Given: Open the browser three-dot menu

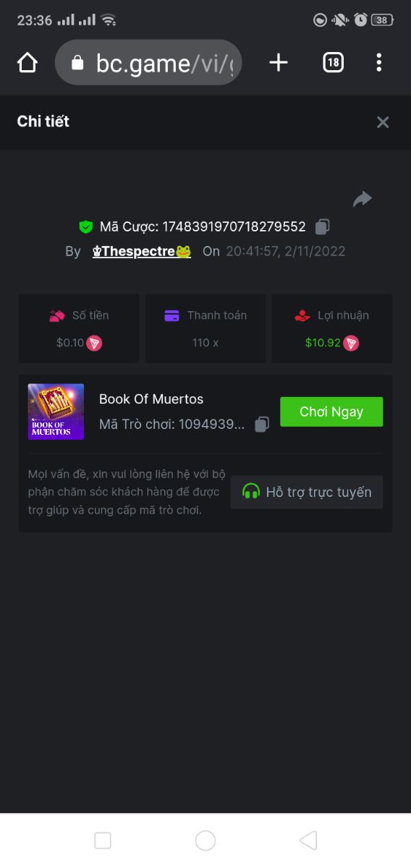Looking at the screenshot, I should coord(379,63).
